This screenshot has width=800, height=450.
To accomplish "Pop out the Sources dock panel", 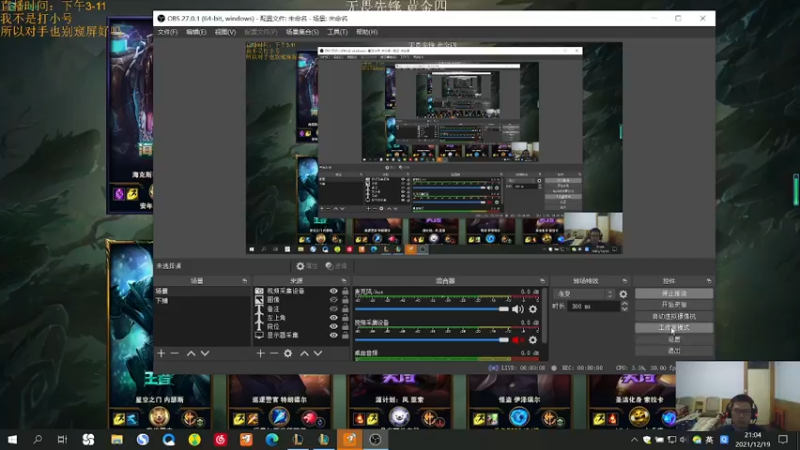I will pyautogui.click(x=344, y=281).
